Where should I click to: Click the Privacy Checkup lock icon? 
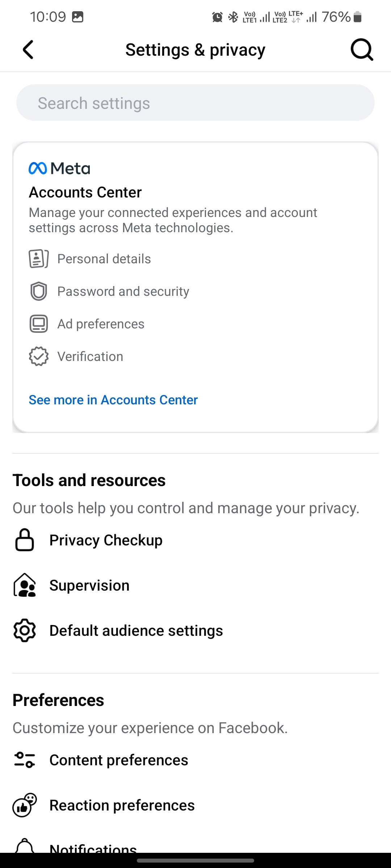25,540
